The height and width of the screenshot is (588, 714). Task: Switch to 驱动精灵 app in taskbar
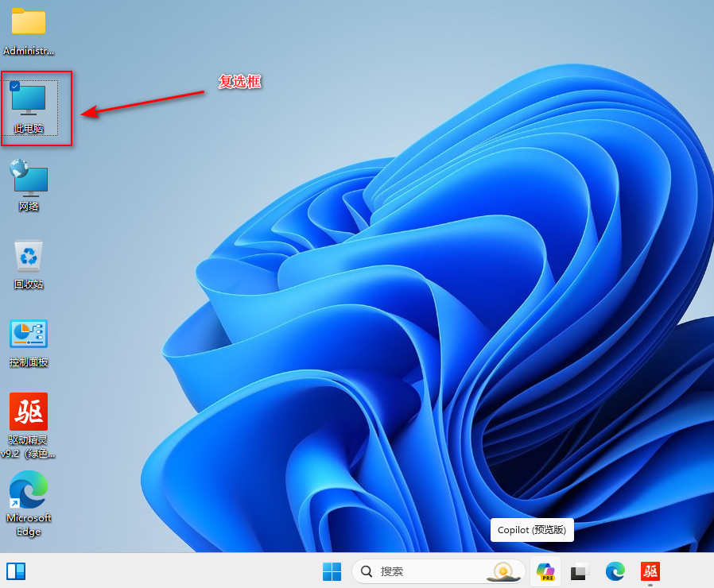[650, 571]
